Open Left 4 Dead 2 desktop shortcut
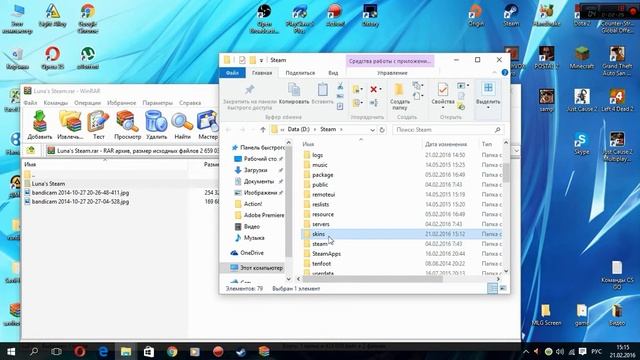Image resolution: width=640 pixels, height=360 pixels. [617, 100]
